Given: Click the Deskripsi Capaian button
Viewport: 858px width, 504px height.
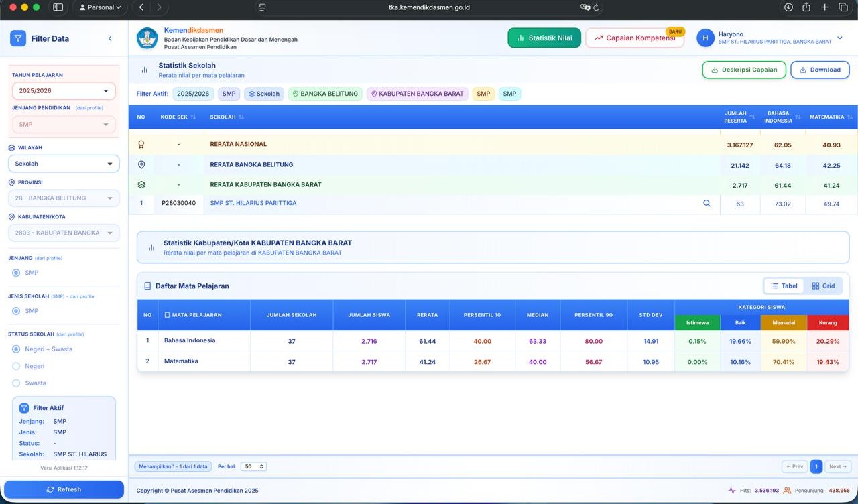Looking at the screenshot, I should [744, 70].
